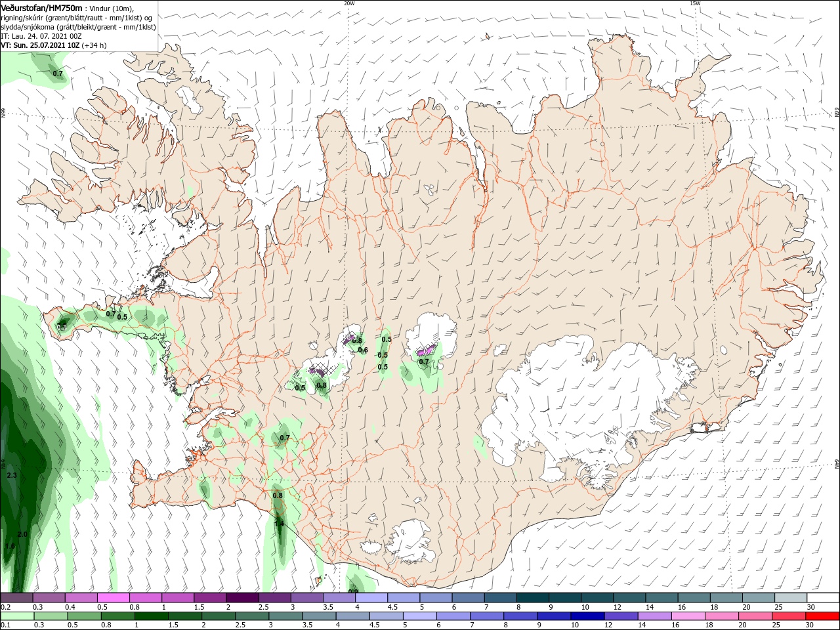
Task: Pick the lavender 4 snow legend swatch
Action: pos(371,598)
